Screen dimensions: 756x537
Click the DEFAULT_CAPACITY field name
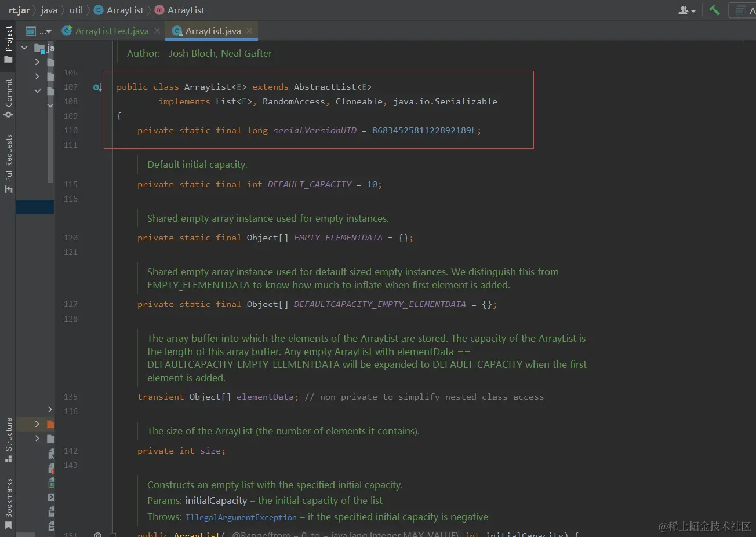[x=309, y=184]
